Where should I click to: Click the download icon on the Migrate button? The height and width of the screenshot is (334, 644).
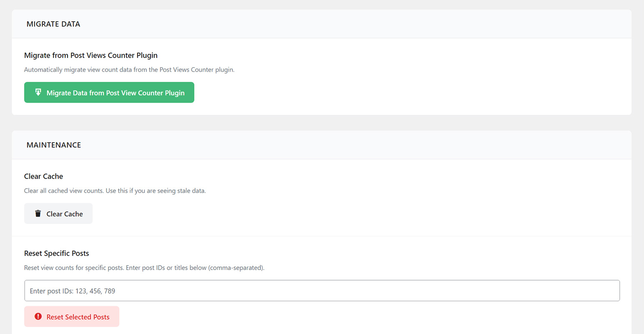(x=38, y=92)
